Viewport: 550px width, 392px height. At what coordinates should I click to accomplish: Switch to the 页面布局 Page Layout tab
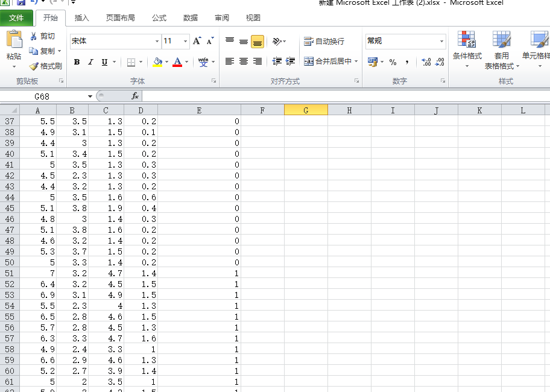coord(121,18)
